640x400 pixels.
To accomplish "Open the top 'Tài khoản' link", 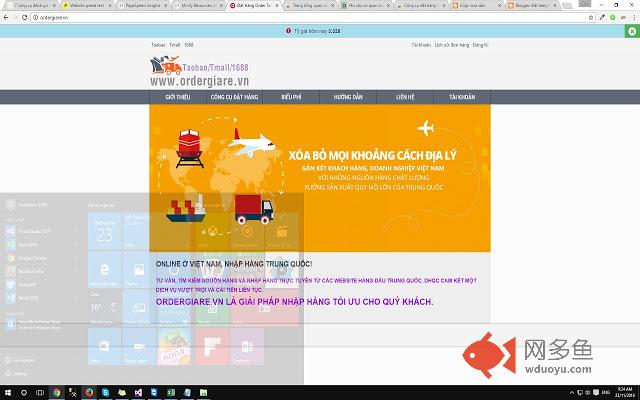I will pos(421,45).
